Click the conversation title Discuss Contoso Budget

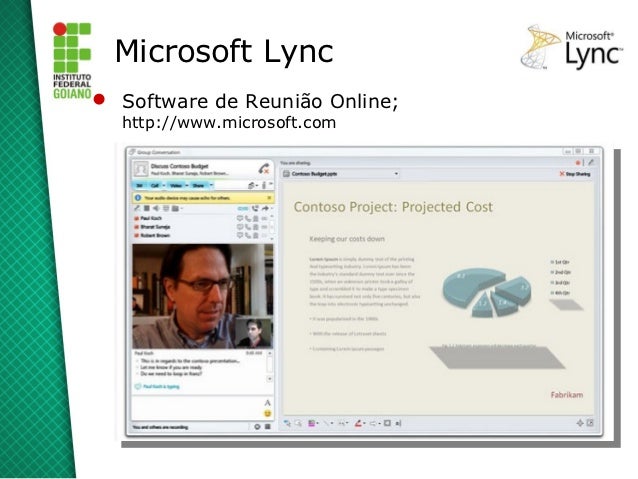[179, 166]
